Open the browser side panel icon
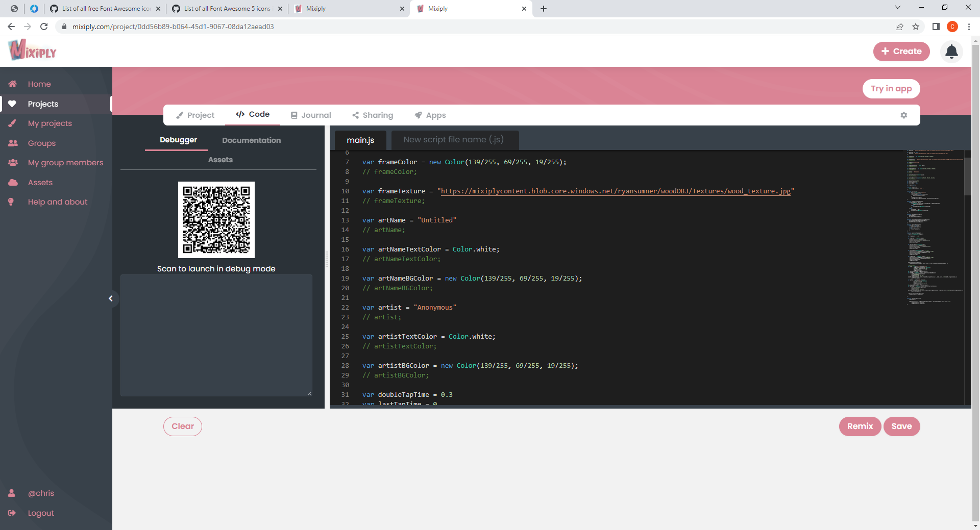The image size is (980, 530). coord(936,27)
